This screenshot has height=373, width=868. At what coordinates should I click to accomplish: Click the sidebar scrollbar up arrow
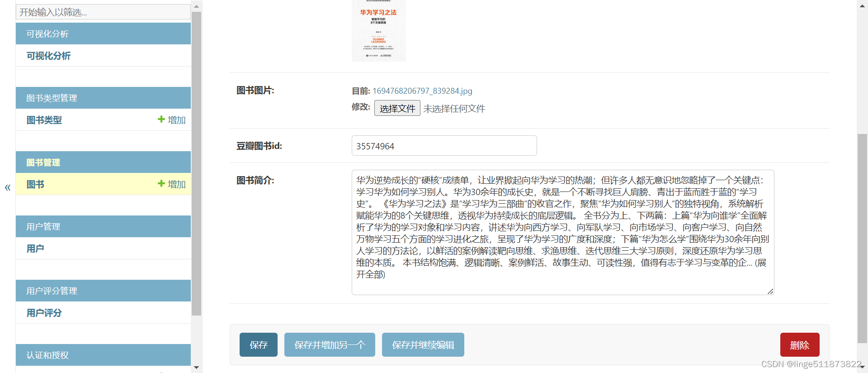tap(196, 6)
